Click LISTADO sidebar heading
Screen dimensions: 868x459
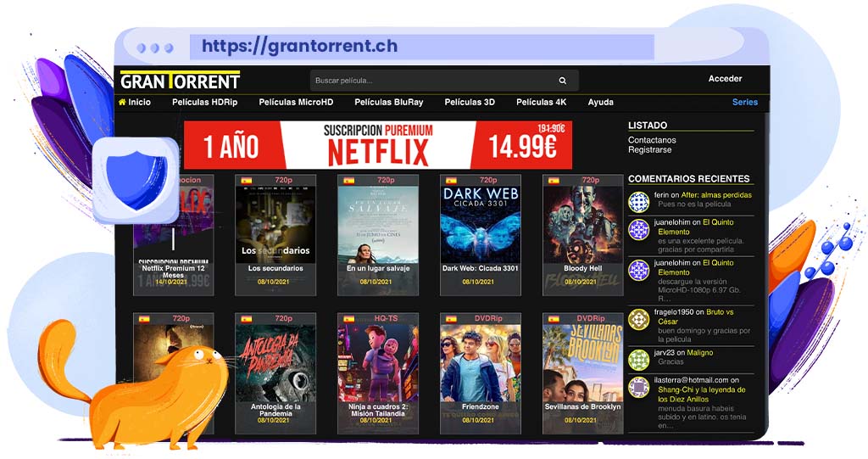[648, 126]
